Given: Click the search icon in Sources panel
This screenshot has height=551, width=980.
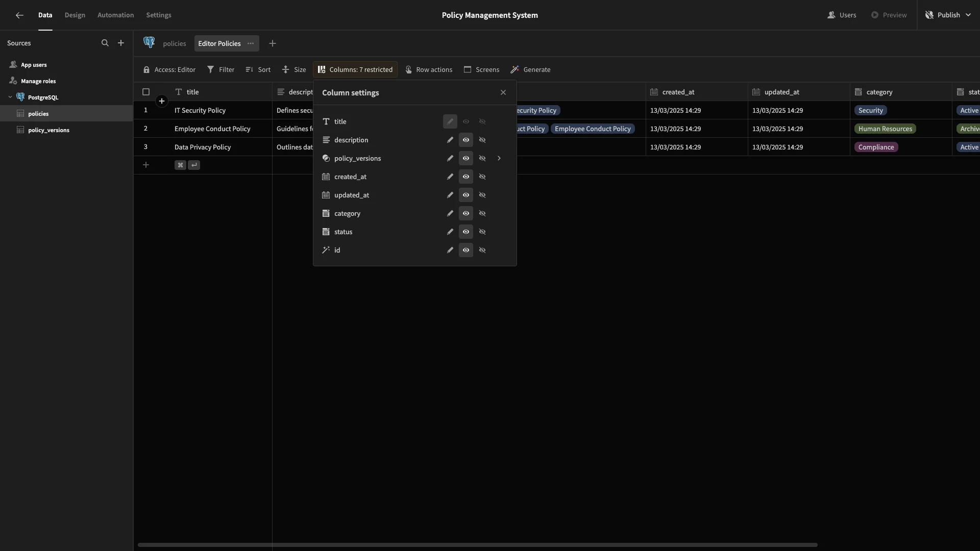Looking at the screenshot, I should click(105, 43).
